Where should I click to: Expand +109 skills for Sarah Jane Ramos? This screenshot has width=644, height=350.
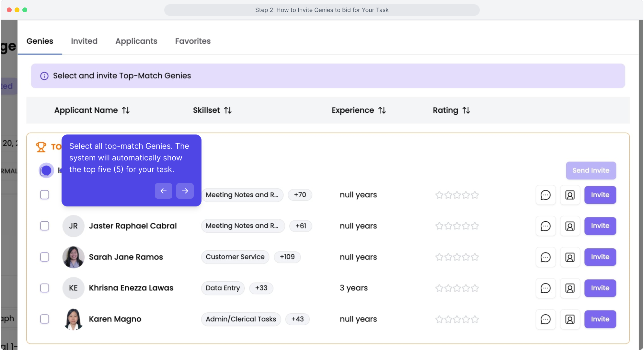point(287,257)
